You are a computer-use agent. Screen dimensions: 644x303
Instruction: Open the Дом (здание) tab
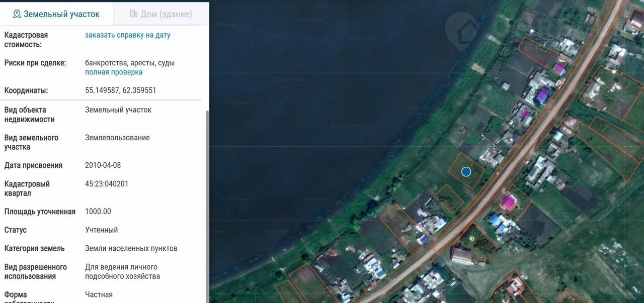[x=161, y=14]
